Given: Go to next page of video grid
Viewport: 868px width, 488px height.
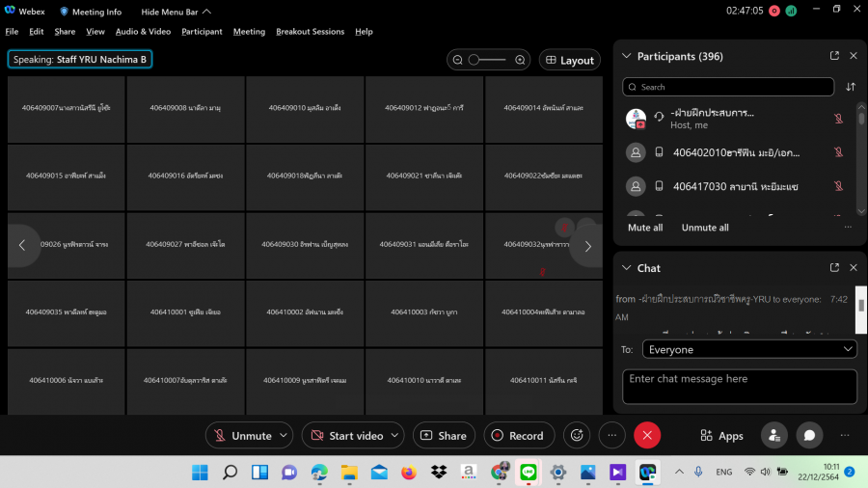Looking at the screenshot, I should pos(587,246).
